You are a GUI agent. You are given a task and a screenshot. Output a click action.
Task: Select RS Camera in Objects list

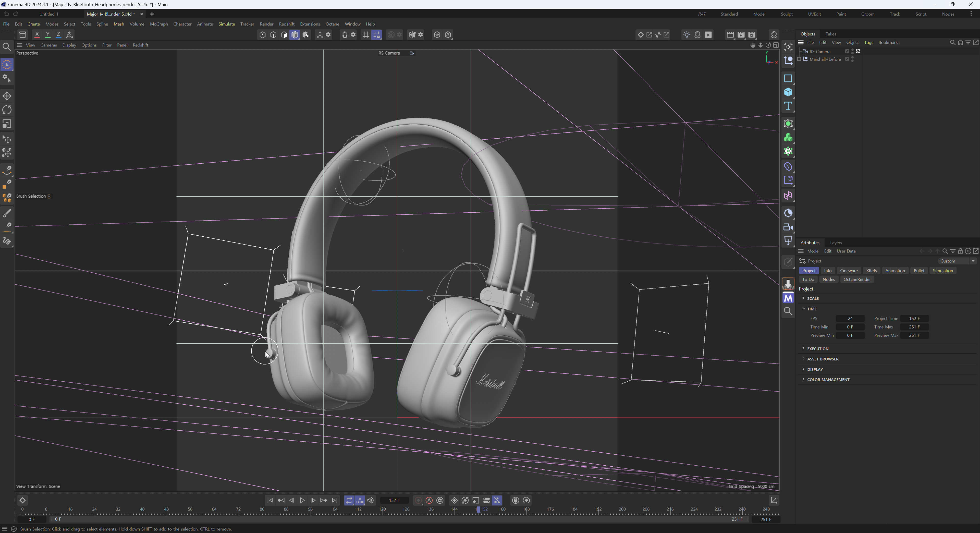[819, 51]
